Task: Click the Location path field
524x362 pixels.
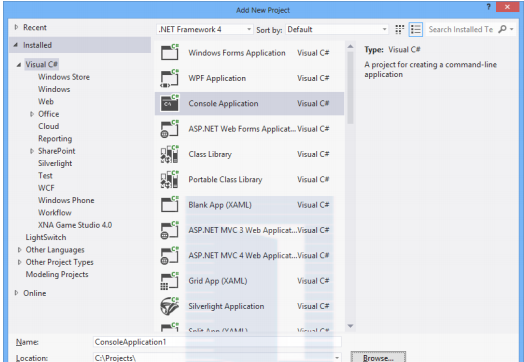Action: (217, 358)
